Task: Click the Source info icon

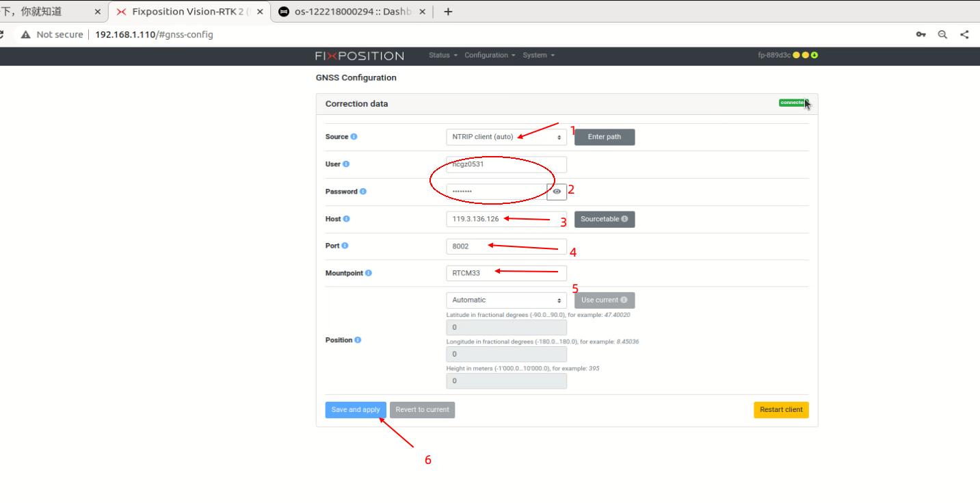Action: pos(354,137)
